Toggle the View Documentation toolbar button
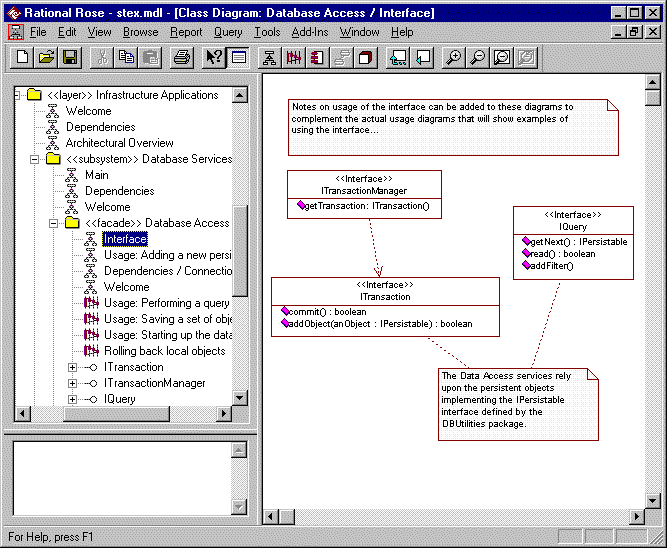 click(238, 57)
